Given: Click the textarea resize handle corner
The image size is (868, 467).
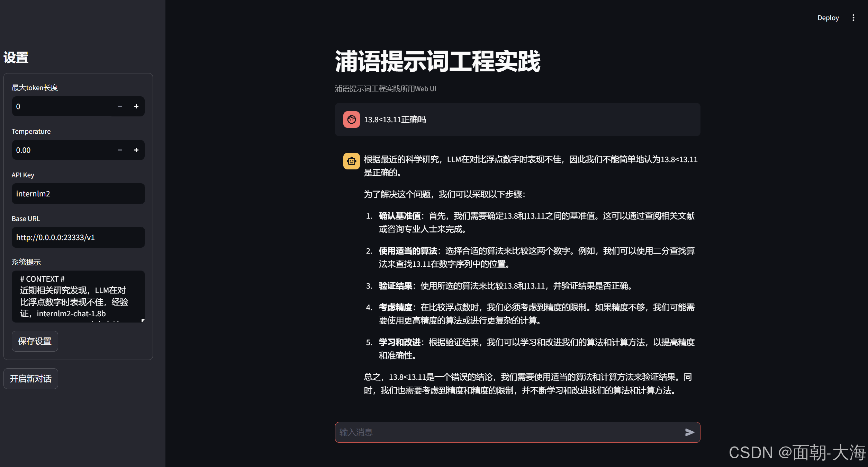Looking at the screenshot, I should coord(142,320).
